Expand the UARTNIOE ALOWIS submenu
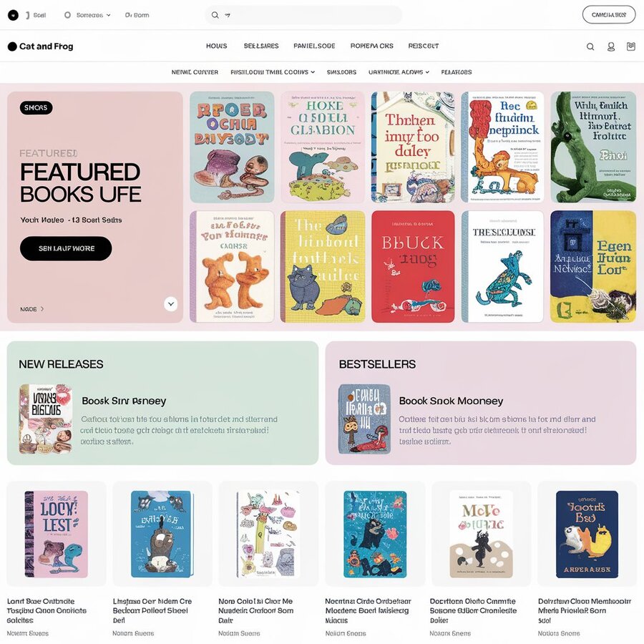 click(x=399, y=72)
